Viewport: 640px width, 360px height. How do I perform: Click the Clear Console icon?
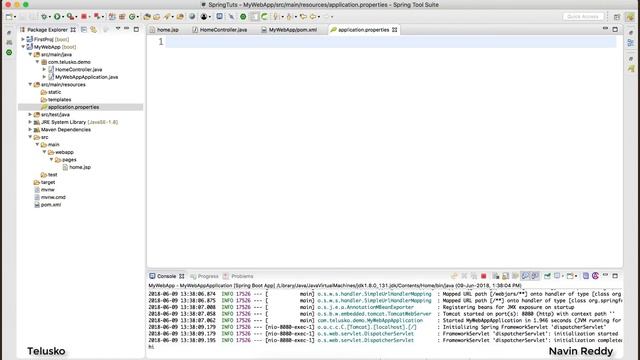coord(495,276)
